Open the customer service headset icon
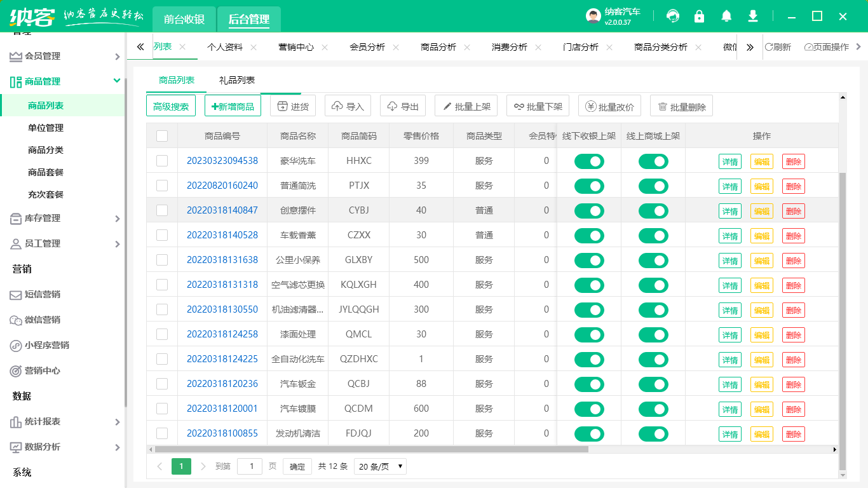Image resolution: width=868 pixels, height=488 pixels. (672, 16)
